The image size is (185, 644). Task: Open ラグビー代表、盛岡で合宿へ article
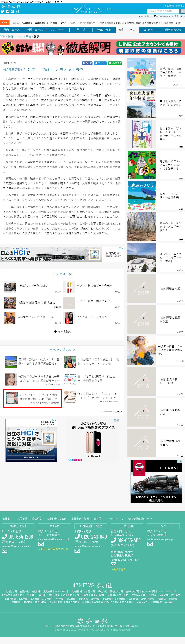(x=95, y=301)
